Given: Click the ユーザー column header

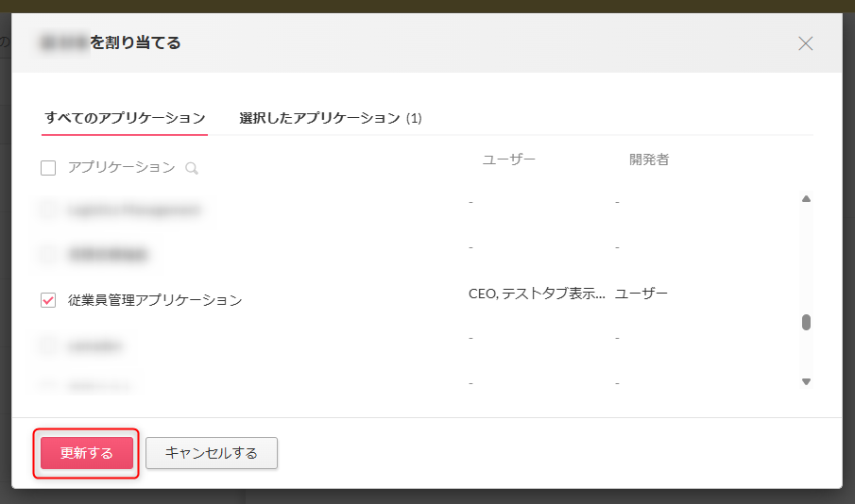Looking at the screenshot, I should click(x=509, y=160).
